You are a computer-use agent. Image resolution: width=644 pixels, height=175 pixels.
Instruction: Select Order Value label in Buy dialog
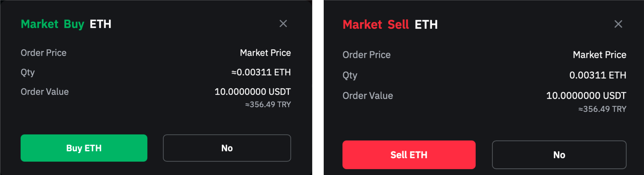click(x=45, y=92)
